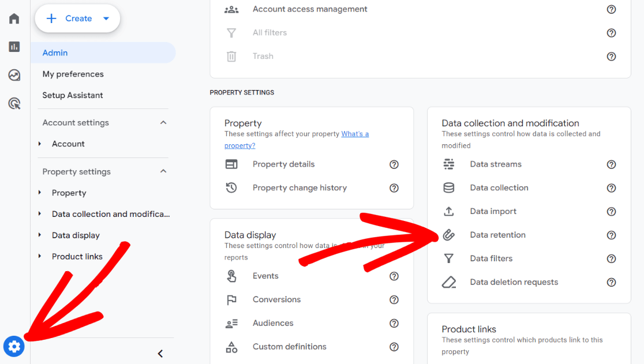The image size is (644, 364).
Task: Open the Admin gear at bottom left
Action: tap(13, 346)
